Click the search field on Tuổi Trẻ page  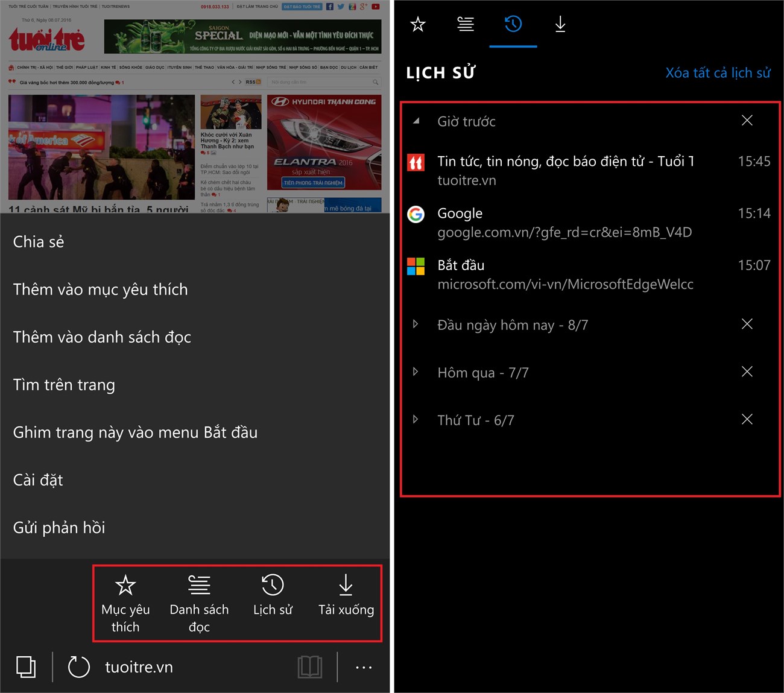coord(324,82)
